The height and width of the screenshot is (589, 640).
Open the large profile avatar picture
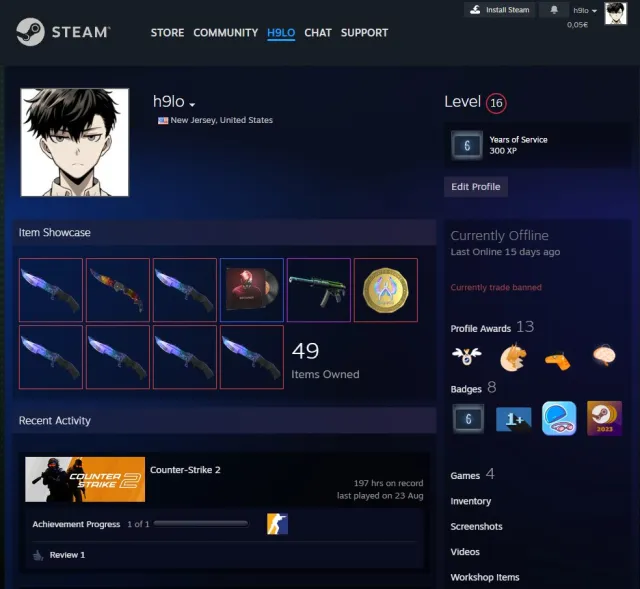tap(75, 142)
